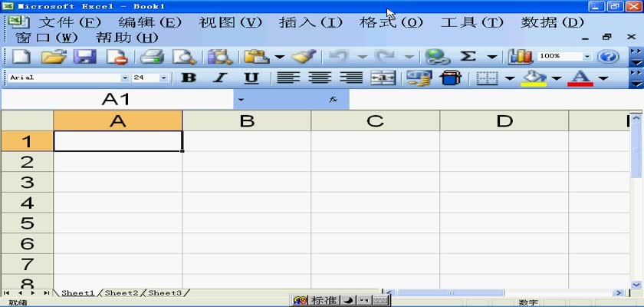Select the Format Painter brush icon
This screenshot has height=307, width=644.
point(303,57)
